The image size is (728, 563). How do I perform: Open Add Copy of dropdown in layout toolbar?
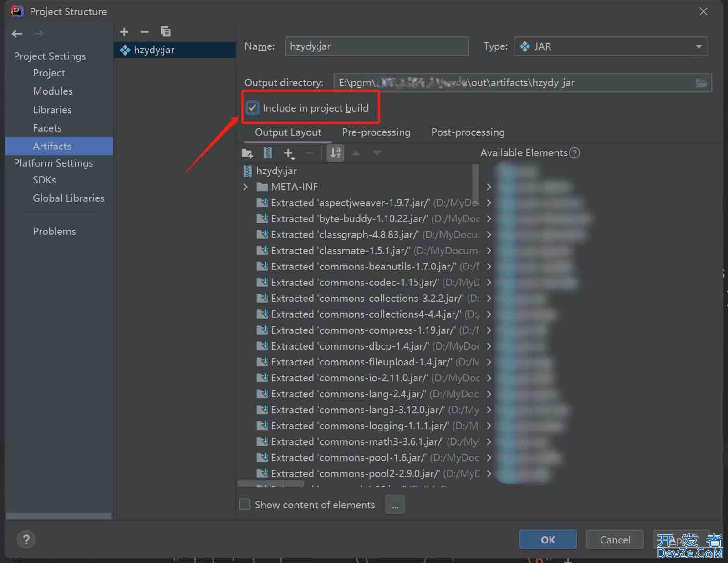tap(289, 153)
